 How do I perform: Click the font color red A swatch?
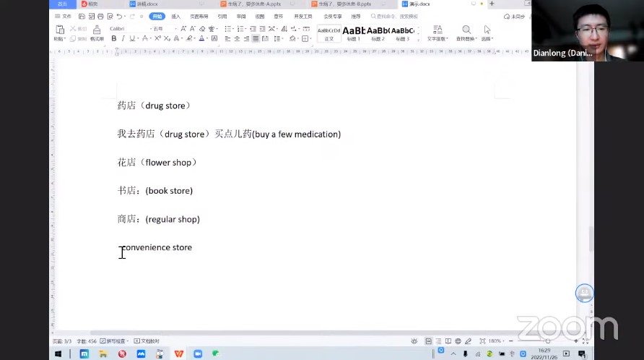click(x=201, y=38)
